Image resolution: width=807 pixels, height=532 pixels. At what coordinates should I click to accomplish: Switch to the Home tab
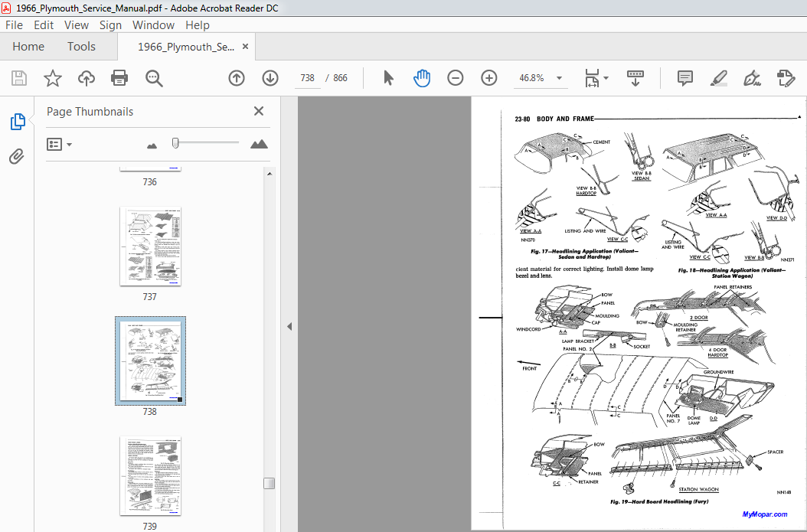[x=28, y=46]
